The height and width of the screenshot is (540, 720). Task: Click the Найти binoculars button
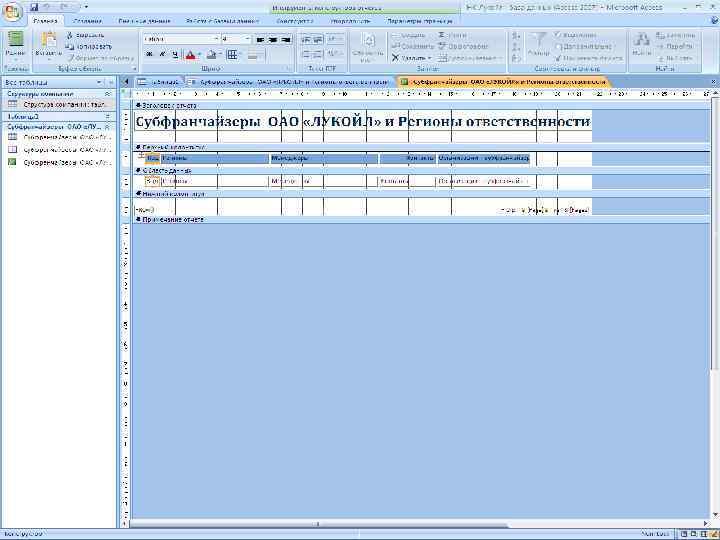[x=641, y=45]
